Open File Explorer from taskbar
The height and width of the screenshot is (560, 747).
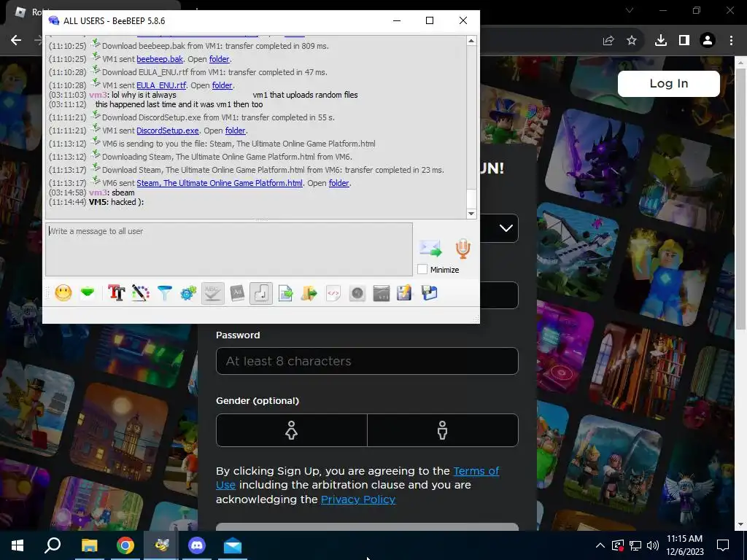(x=89, y=545)
